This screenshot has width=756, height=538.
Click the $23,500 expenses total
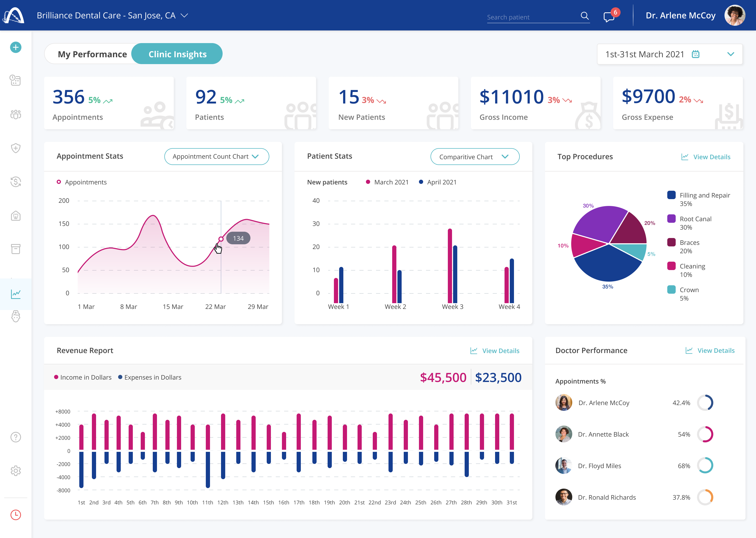498,377
